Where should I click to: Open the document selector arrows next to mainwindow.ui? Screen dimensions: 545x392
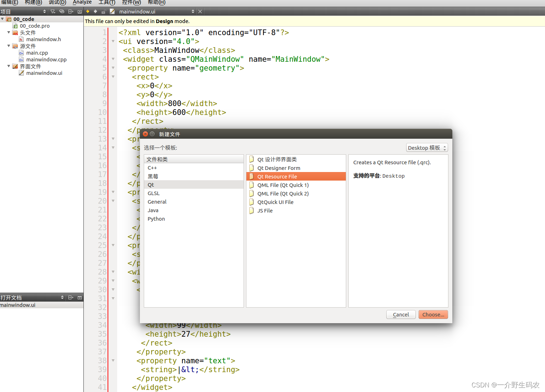point(193,11)
